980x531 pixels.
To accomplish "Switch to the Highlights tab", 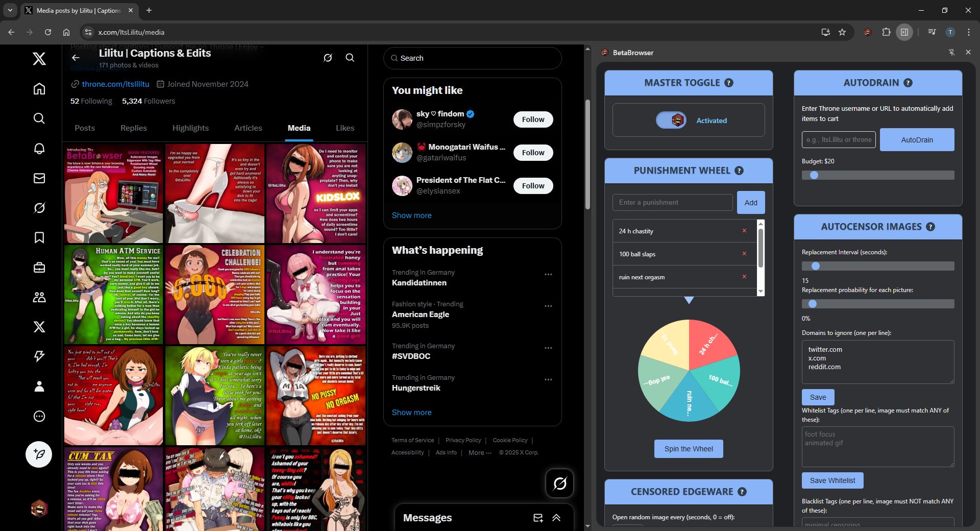I will (x=190, y=128).
